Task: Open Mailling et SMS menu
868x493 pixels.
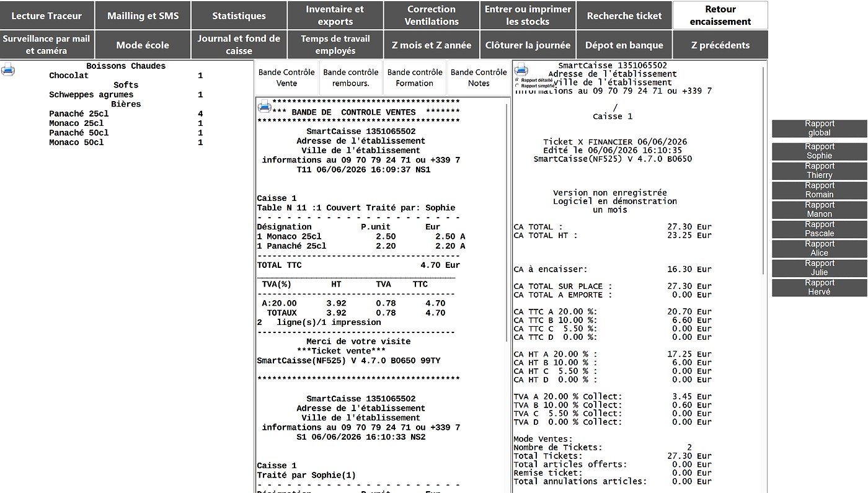Action: (x=143, y=16)
